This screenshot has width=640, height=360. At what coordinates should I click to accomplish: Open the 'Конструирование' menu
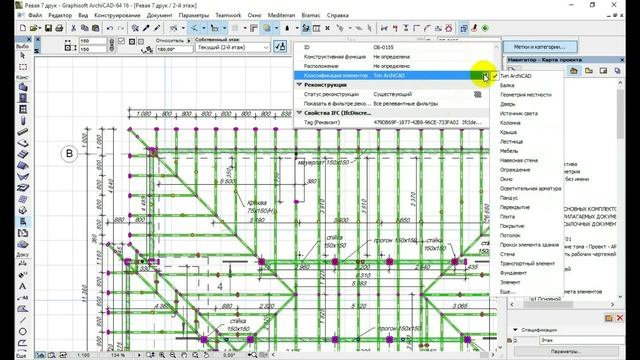pos(117,15)
